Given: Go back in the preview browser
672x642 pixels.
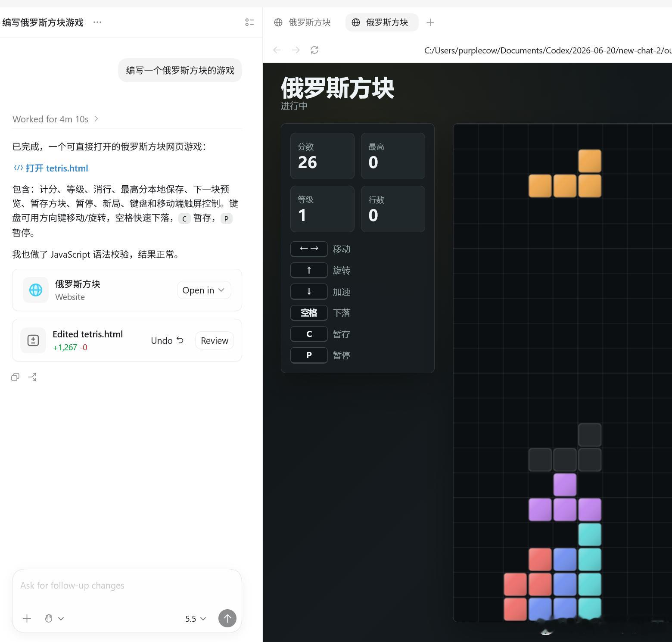Looking at the screenshot, I should point(277,50).
